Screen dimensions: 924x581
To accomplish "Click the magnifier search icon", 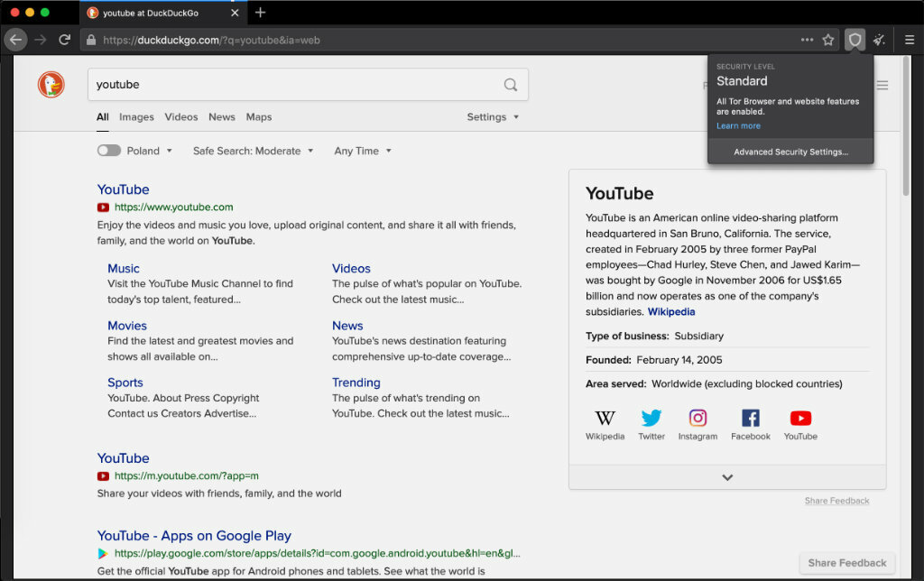I will [x=511, y=85].
